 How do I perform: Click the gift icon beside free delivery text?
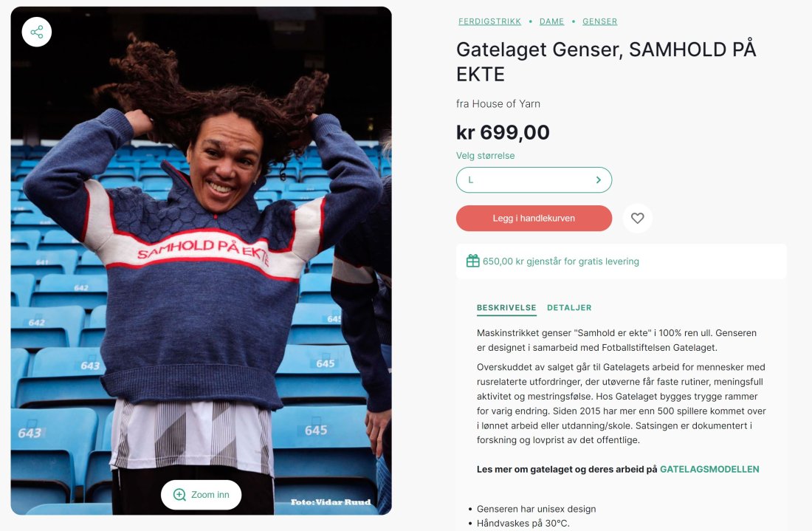472,261
